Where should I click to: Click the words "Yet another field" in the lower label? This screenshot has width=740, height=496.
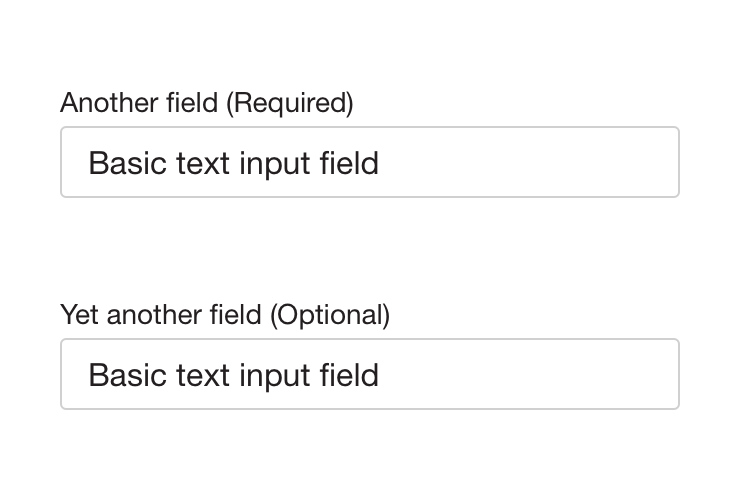[x=161, y=315]
